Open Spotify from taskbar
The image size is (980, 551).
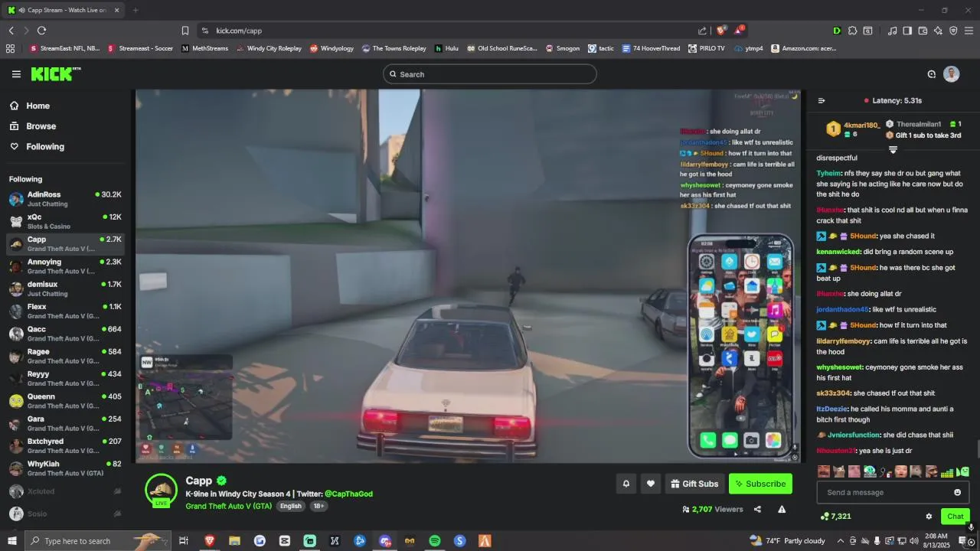pos(434,541)
